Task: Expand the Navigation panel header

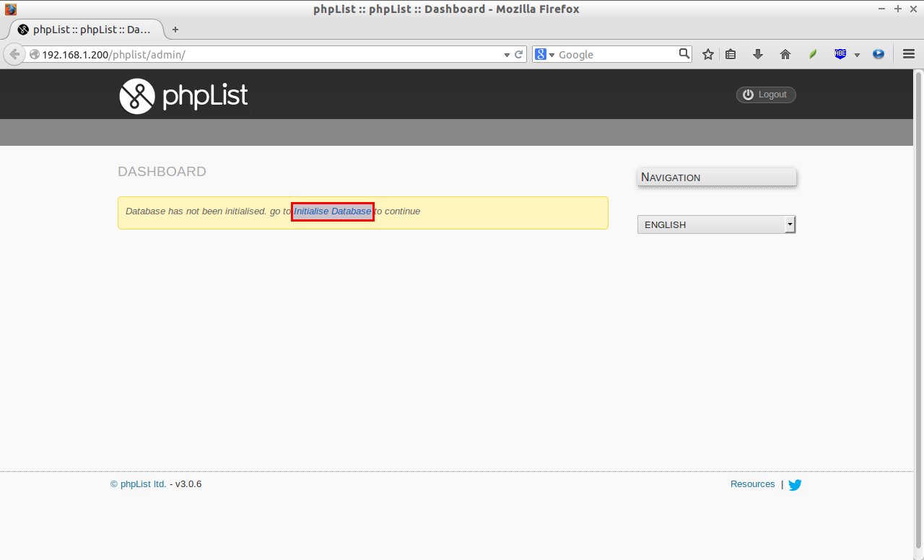Action: [717, 178]
